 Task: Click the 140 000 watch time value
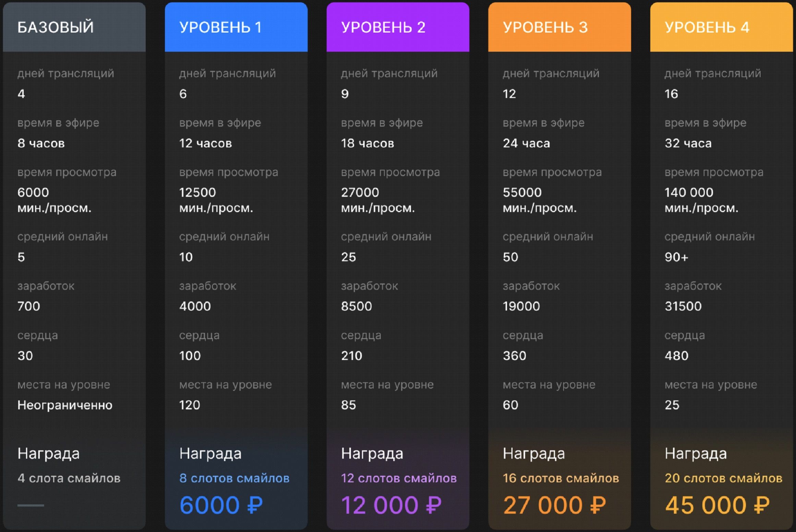tap(689, 192)
